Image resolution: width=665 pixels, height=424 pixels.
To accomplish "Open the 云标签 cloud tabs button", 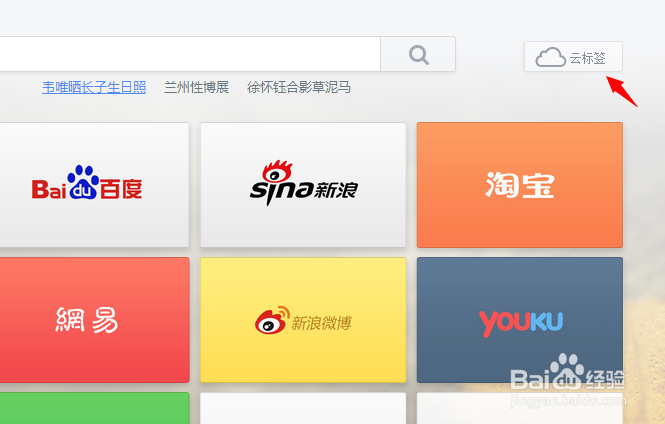I will 573,57.
